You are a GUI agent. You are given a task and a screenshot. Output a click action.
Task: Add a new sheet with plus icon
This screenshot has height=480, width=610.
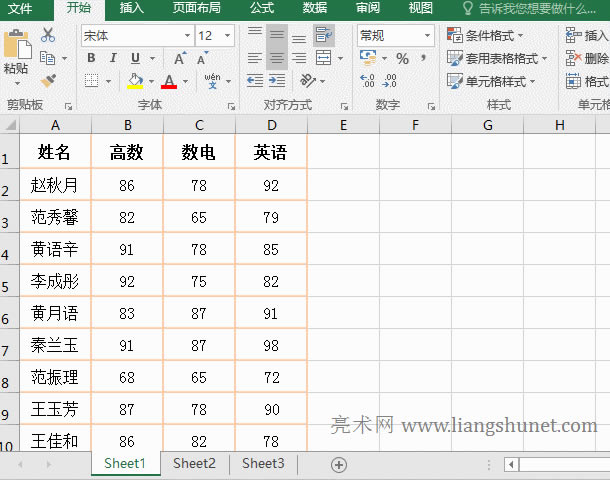[339, 464]
